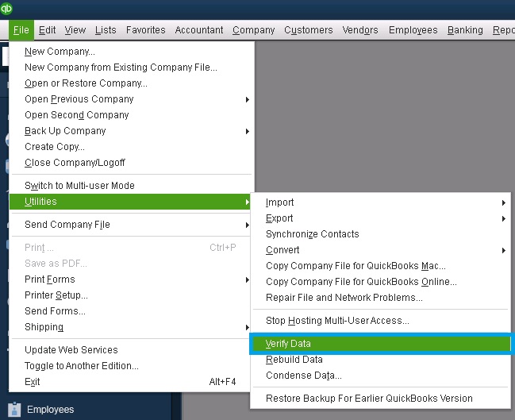This screenshot has height=420, width=515.
Task: Open the Vendors menu
Action: tap(360, 30)
